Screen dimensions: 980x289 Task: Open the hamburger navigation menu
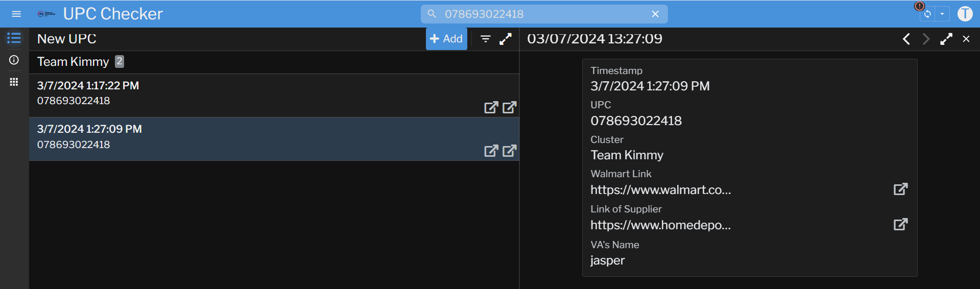(16, 14)
